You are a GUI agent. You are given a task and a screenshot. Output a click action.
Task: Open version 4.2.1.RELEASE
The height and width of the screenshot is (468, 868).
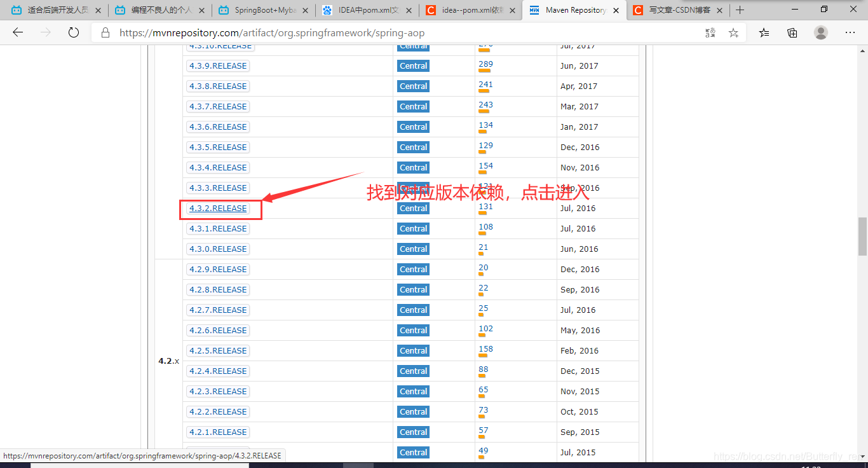(x=218, y=432)
